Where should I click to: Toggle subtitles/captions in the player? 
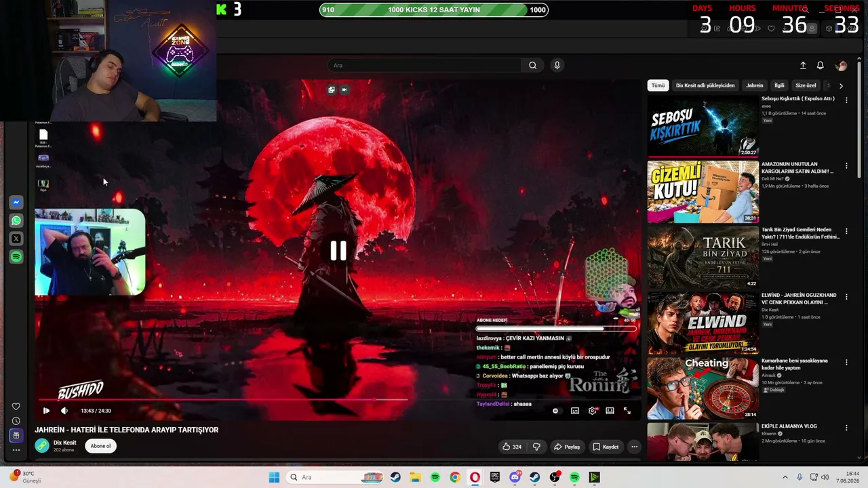(575, 411)
